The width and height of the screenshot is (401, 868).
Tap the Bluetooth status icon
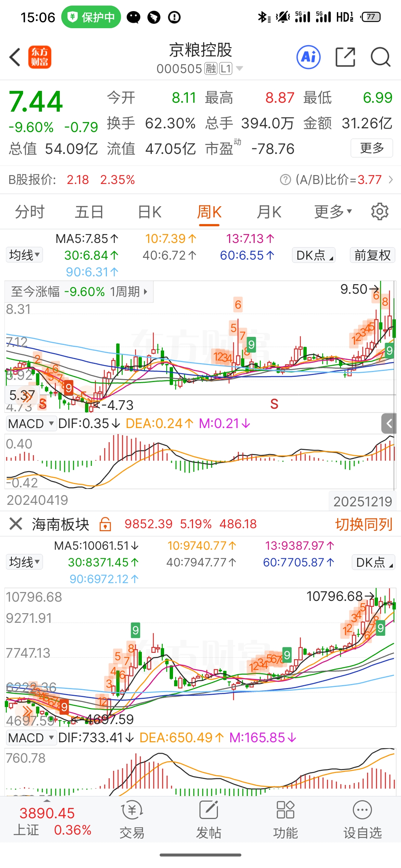[264, 17]
